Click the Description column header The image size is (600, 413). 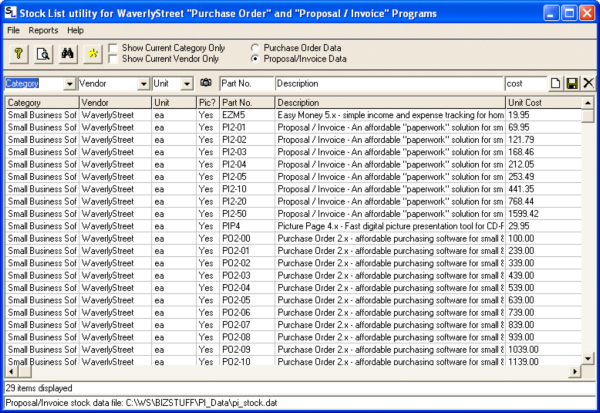click(x=388, y=102)
